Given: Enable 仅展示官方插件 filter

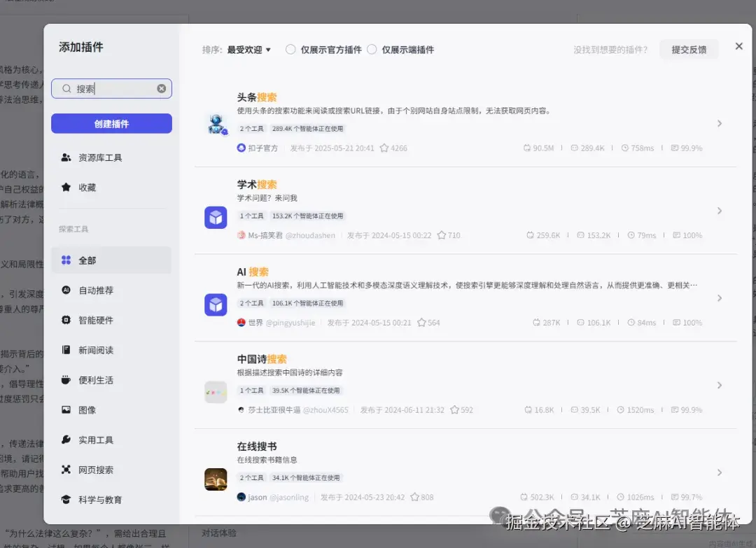Looking at the screenshot, I should (x=290, y=50).
